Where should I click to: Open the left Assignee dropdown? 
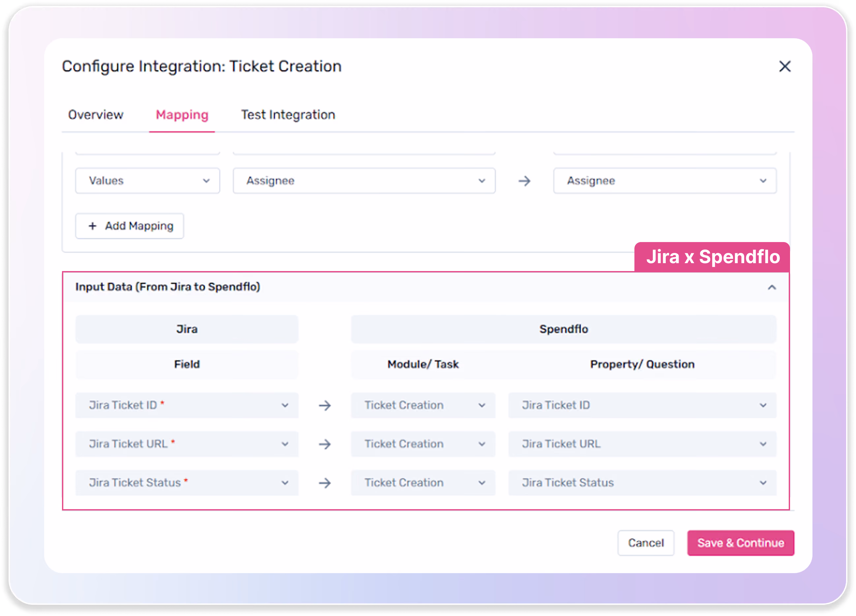[364, 181]
